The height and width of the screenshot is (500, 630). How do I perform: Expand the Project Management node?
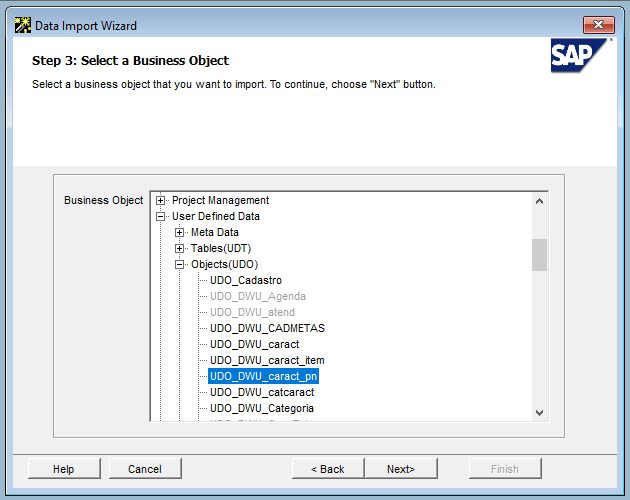click(x=161, y=200)
